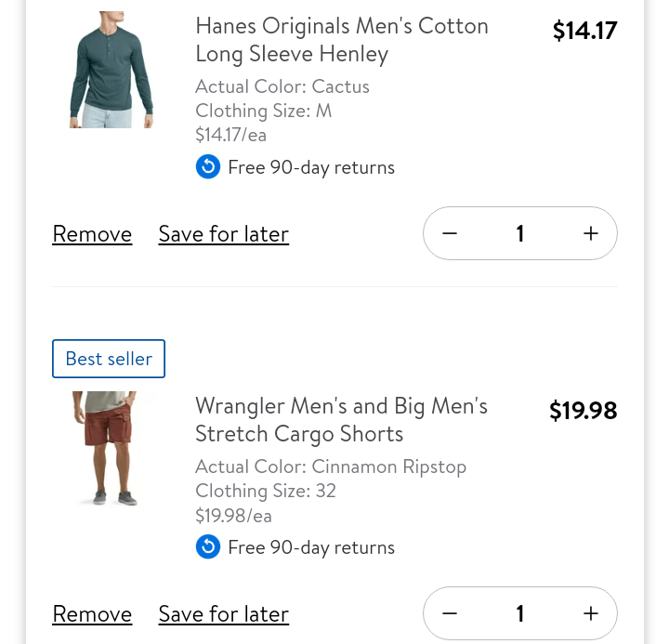Remove the Hanes Long Sleeve Henley
Screen dimensions: 669x644
pyautogui.click(x=92, y=234)
